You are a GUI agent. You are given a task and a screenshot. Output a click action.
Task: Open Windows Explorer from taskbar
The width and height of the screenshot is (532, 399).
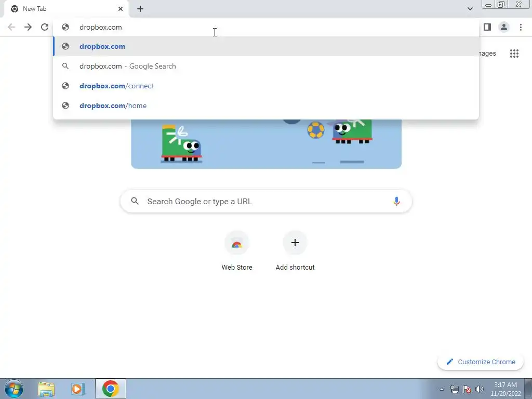click(x=46, y=389)
